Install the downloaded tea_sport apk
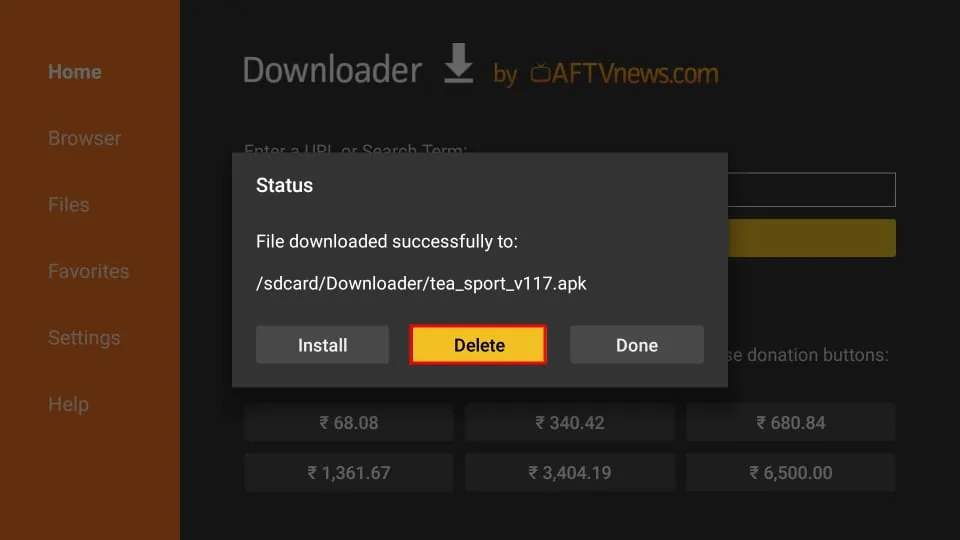This screenshot has width=960, height=540. pyautogui.click(x=322, y=345)
